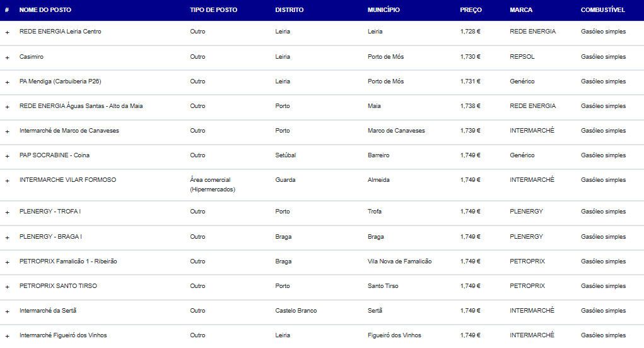This screenshot has width=644, height=348.
Task: Sort by PREÇO column header
Action: [x=471, y=10]
